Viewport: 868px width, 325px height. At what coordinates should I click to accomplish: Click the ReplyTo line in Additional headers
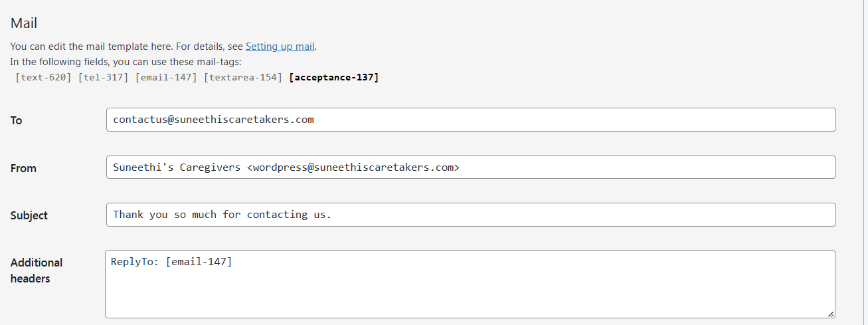tap(171, 263)
